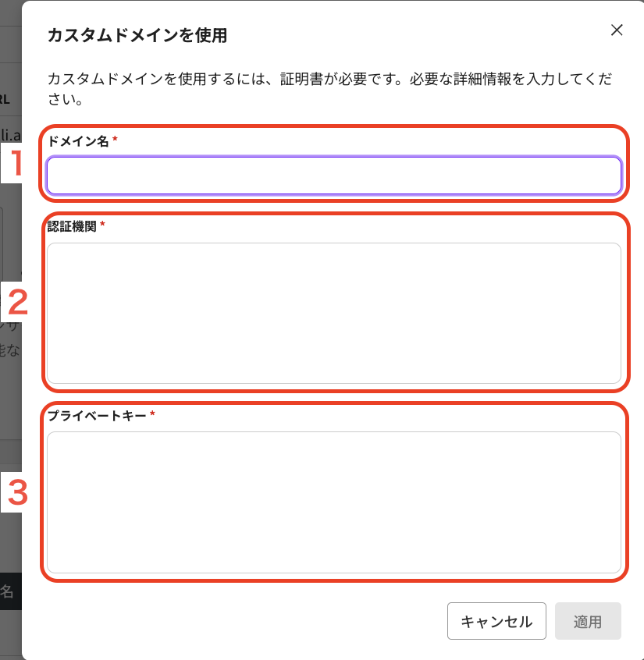Viewport: 644px width, 660px height.
Task: Click the ドメイン名 text input
Action: click(x=334, y=176)
